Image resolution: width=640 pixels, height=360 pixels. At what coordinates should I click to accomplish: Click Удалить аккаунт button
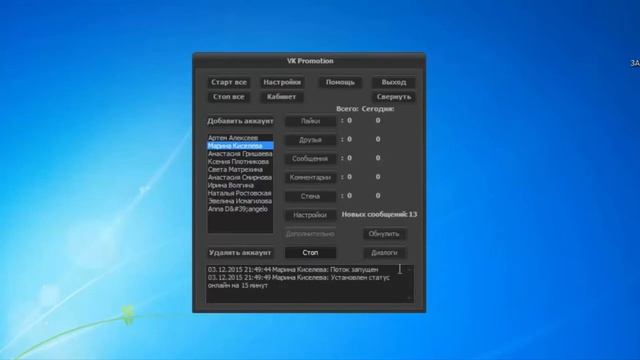click(x=240, y=253)
